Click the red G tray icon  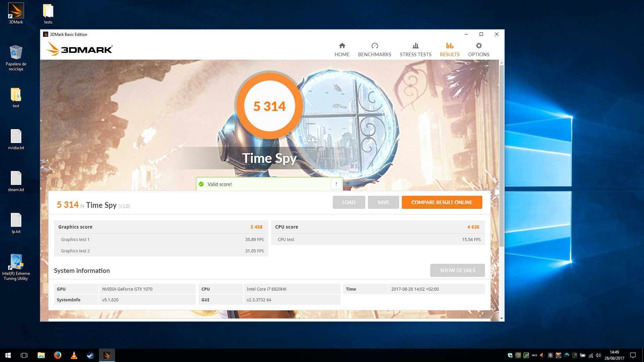[558, 355]
